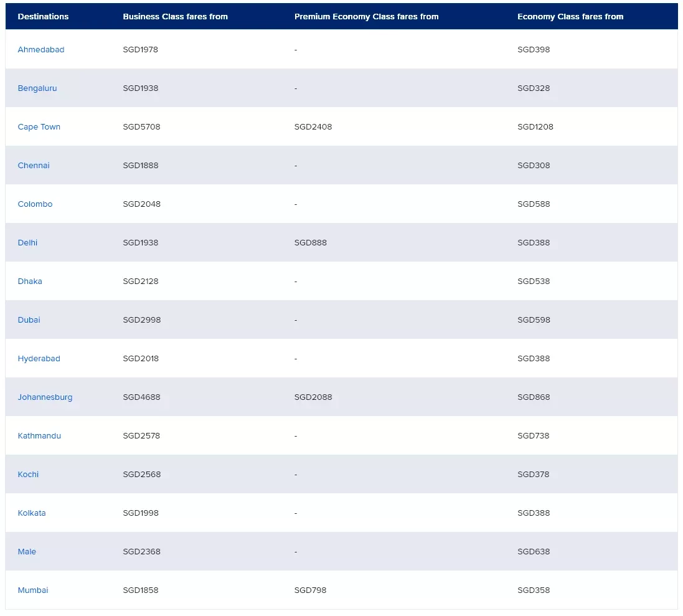Click the Premium Economy Class fares from header
Viewport: 683px width, 616px height.
366,17
